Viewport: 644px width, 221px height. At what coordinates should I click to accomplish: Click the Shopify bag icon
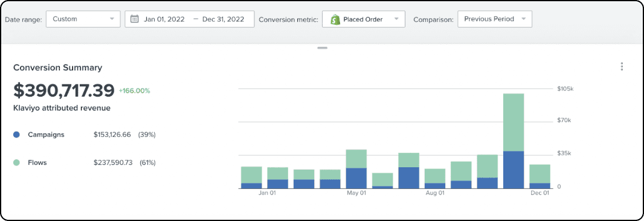[335, 19]
